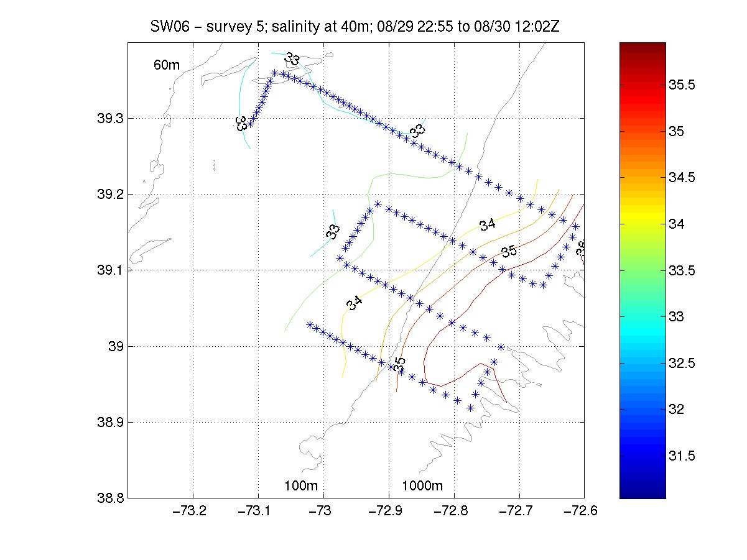The height and width of the screenshot is (560, 747).
Task: Click the salinity colorbar
Action: (x=643, y=270)
